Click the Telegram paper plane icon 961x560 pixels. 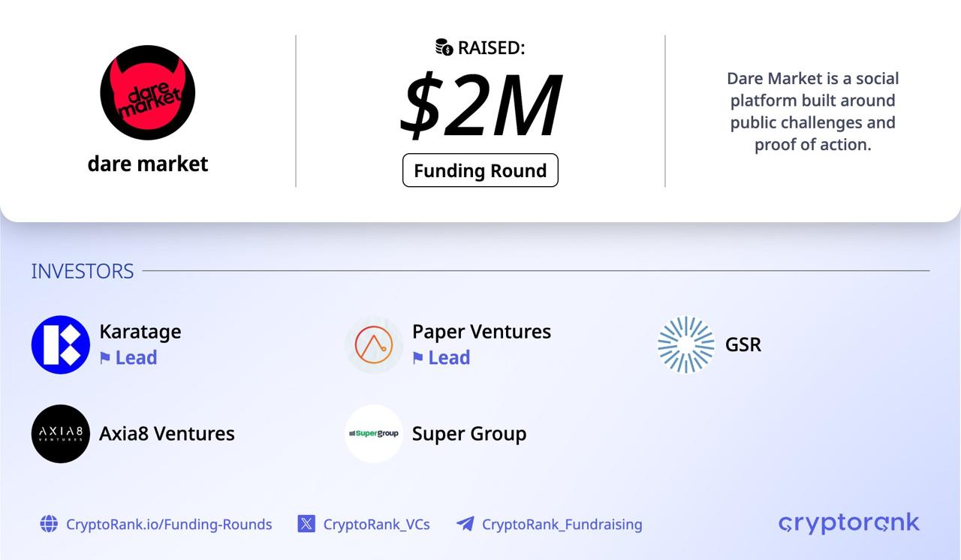pos(465,524)
